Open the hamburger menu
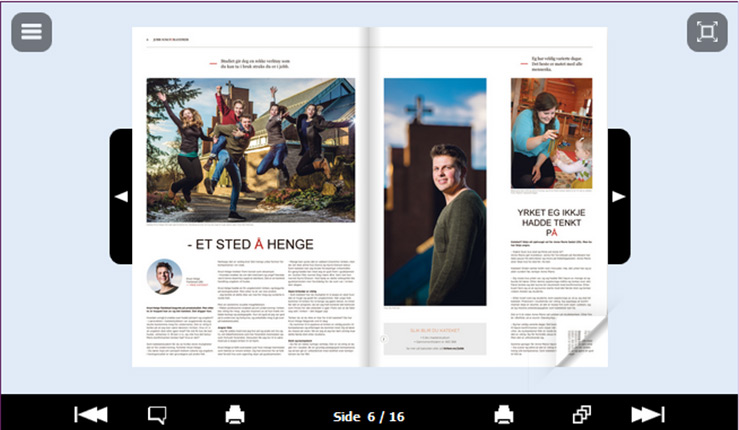The width and height of the screenshot is (739, 430). point(31,31)
